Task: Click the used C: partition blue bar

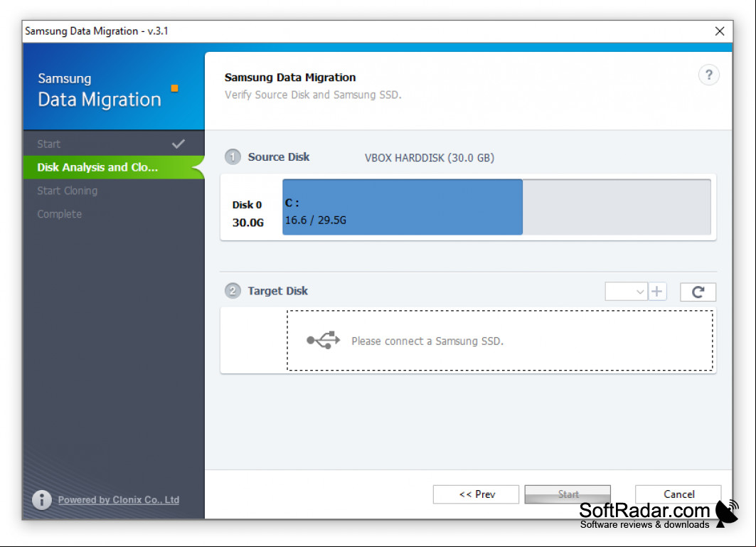Action: coord(403,207)
